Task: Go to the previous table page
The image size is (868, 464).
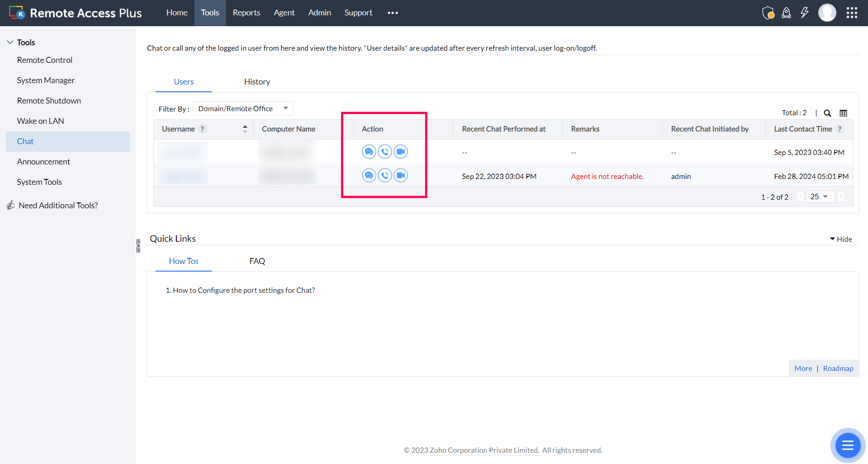Action: tap(800, 197)
